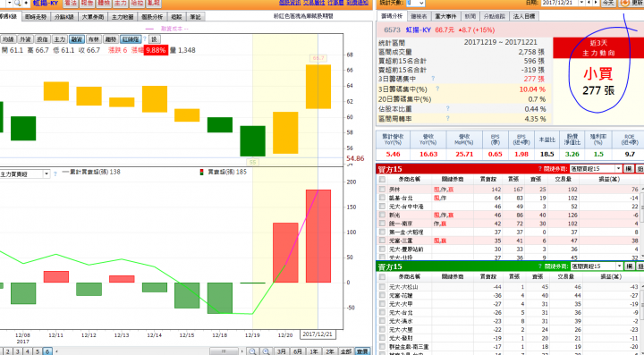Tick the checkbox for 凱基-台北 row

pos(382,198)
